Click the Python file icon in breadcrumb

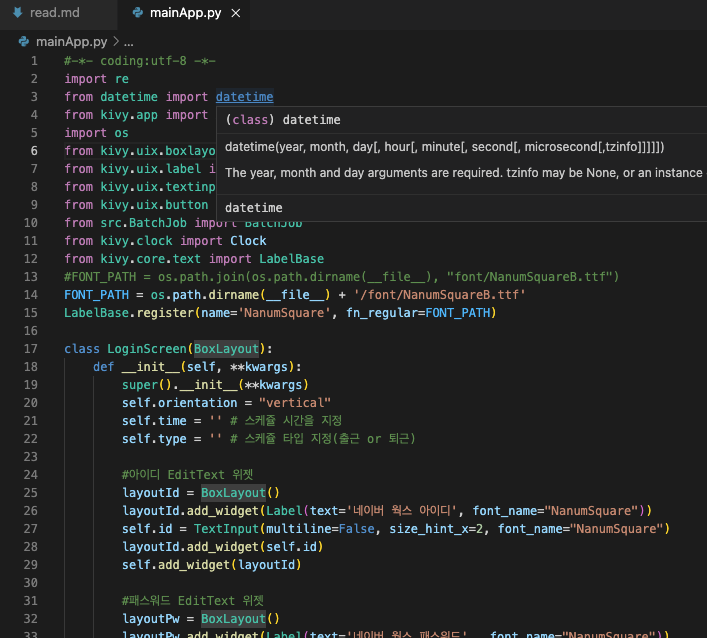[x=23, y=42]
